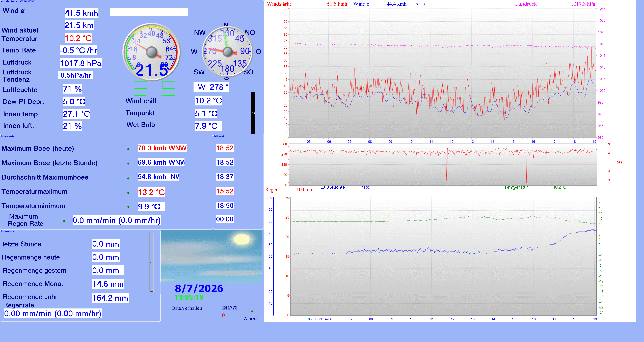Click the Wind aktuell value 21.5 km
The height and width of the screenshot is (342, 644).
tap(79, 25)
